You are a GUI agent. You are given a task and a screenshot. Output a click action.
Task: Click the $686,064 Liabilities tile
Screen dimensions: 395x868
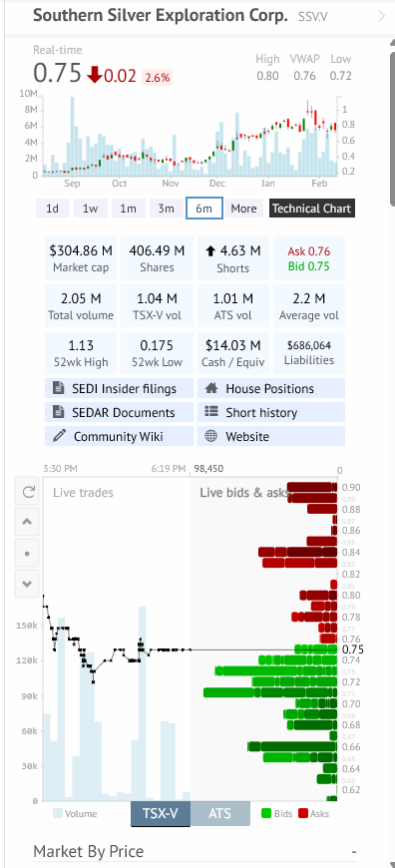pyautogui.click(x=309, y=353)
